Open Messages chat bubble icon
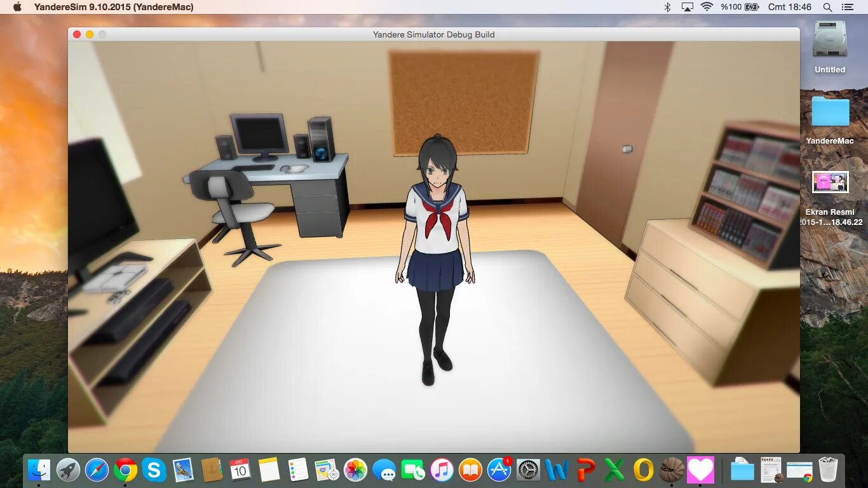This screenshot has width=868, height=488. pos(384,470)
